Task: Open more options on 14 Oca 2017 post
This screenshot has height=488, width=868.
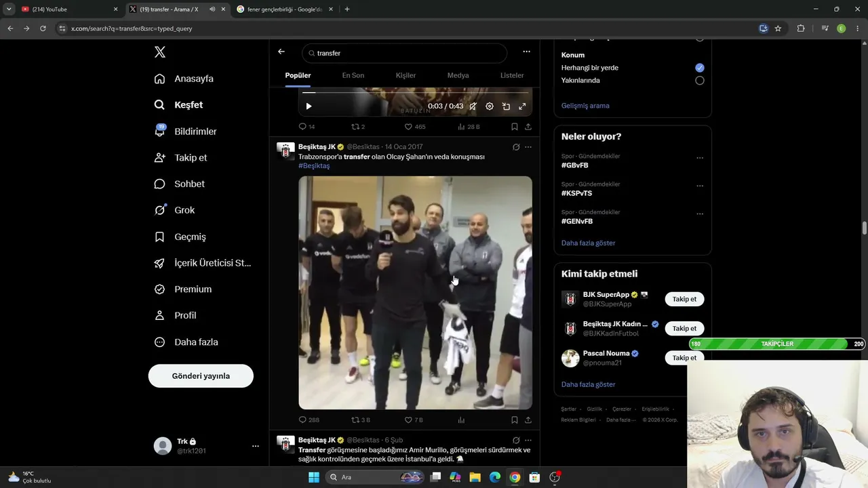Action: click(x=528, y=147)
